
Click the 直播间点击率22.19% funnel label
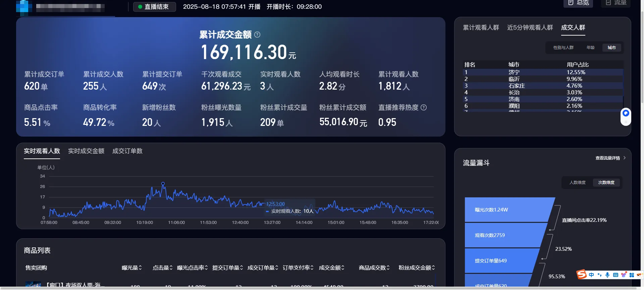coord(584,220)
